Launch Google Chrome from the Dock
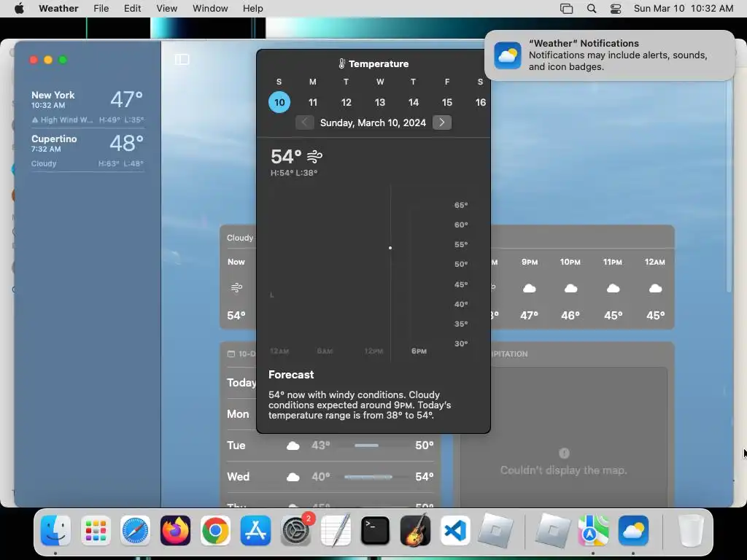The image size is (747, 560). [215, 531]
